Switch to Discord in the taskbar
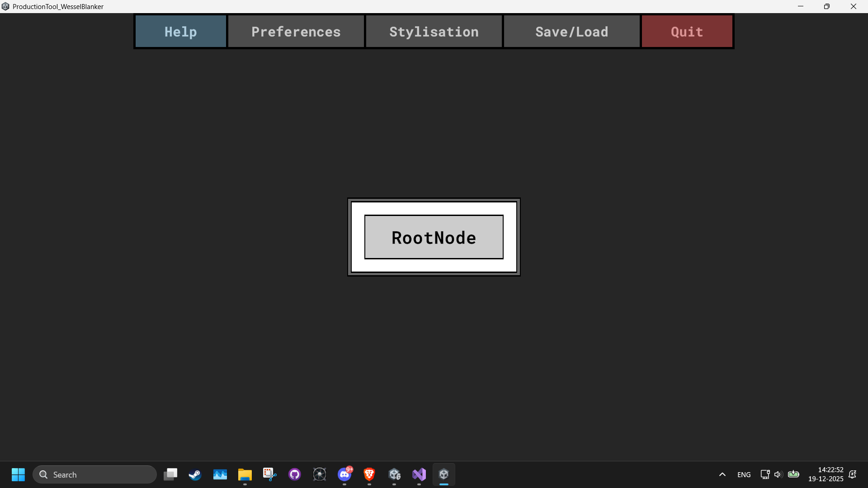The image size is (868, 488). pyautogui.click(x=344, y=474)
